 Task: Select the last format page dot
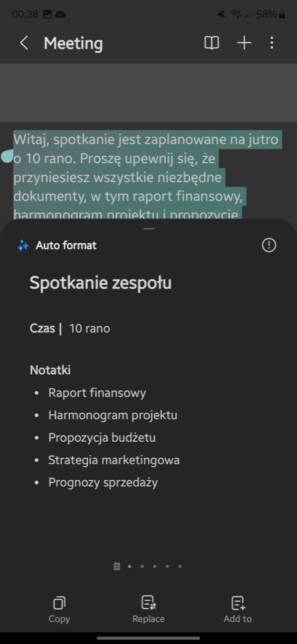click(x=180, y=566)
